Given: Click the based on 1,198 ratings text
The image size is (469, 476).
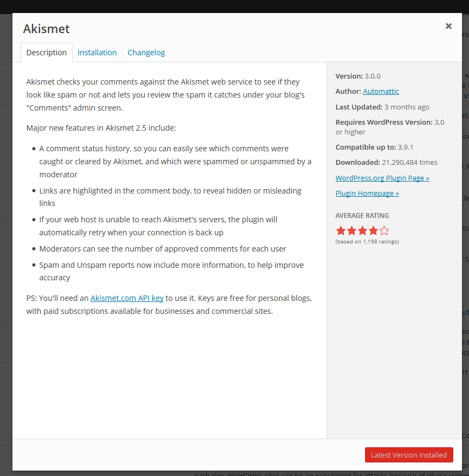Looking at the screenshot, I should (x=367, y=242).
